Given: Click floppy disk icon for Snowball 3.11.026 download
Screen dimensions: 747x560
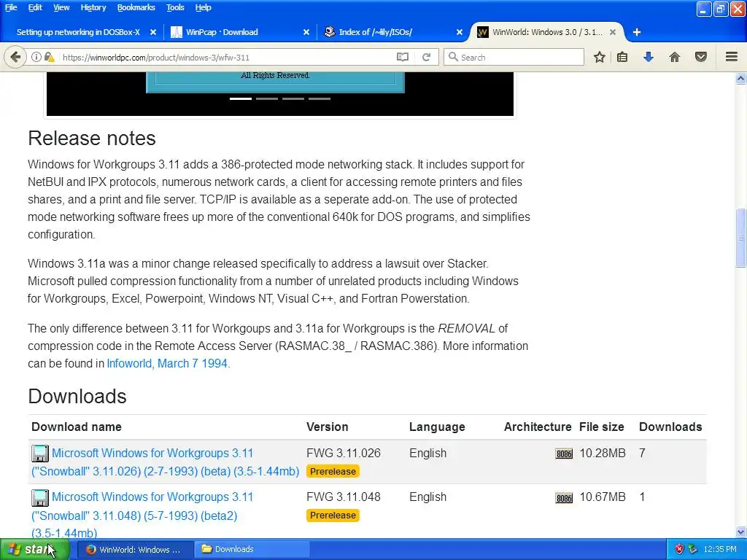Looking at the screenshot, I should (x=40, y=454).
